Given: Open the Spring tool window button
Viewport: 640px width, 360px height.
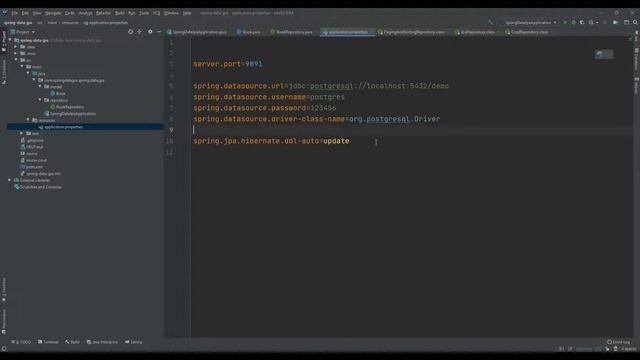Looking at the screenshot, I should click(134, 342).
